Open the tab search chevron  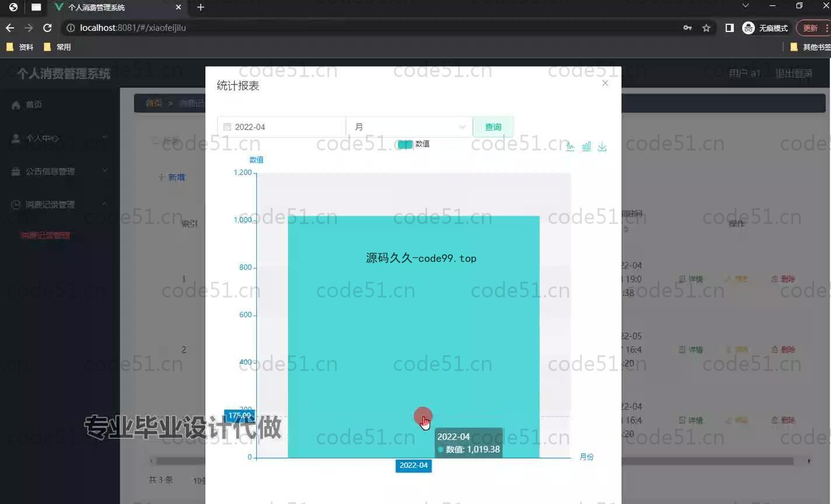[745, 6]
